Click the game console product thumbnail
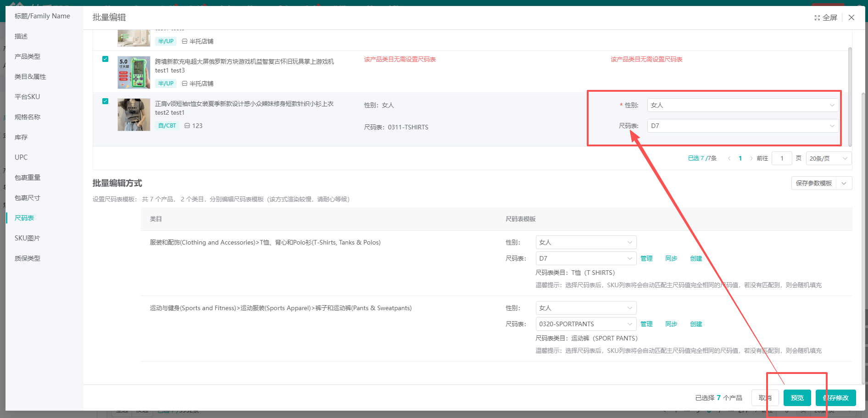The image size is (868, 418). point(134,72)
